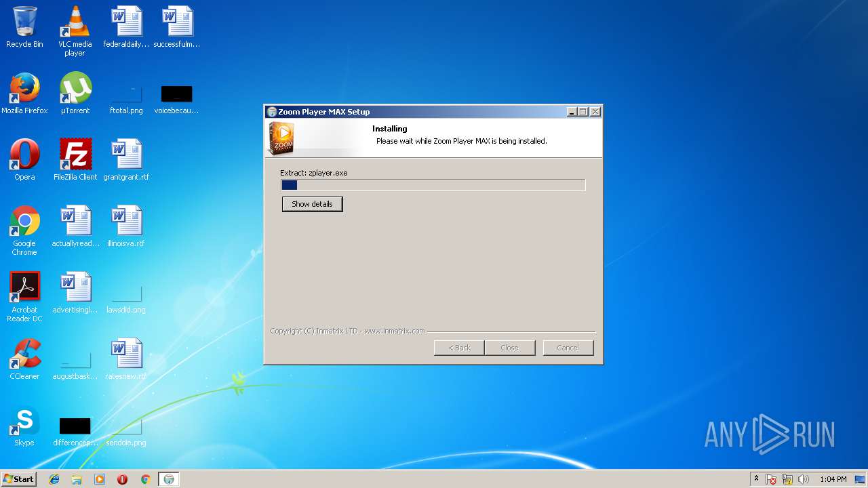
Task: Open Windows Media Player from taskbar
Action: pyautogui.click(x=100, y=479)
